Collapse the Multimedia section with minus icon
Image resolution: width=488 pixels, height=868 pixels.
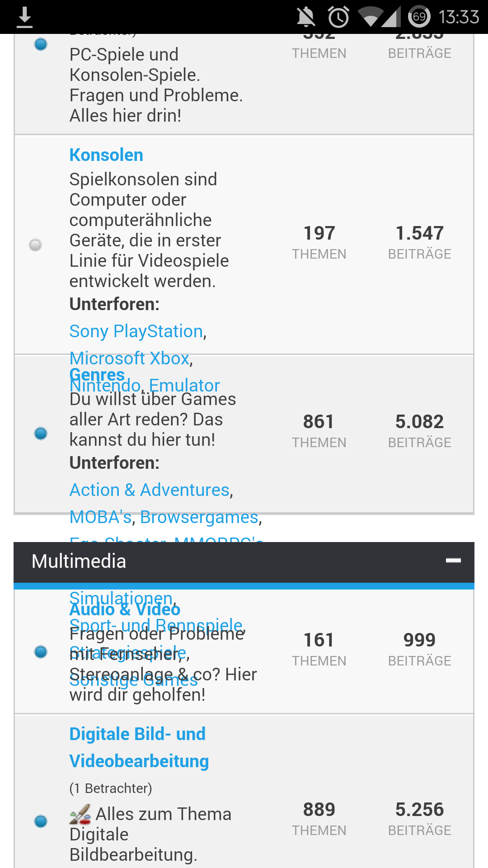[x=453, y=561]
